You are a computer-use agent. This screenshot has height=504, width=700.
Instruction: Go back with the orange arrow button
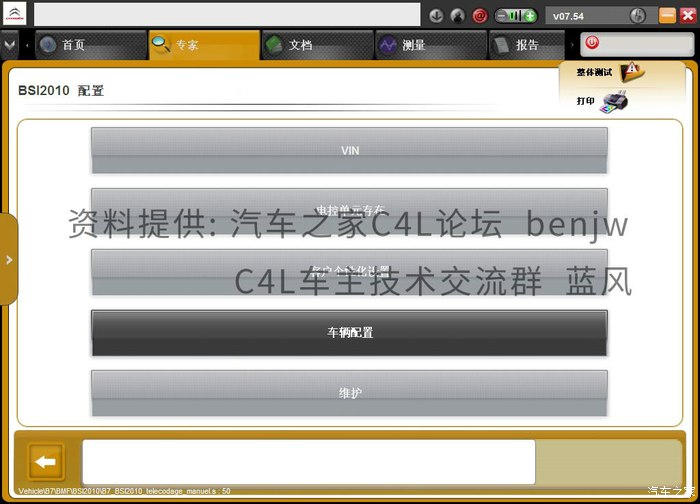46,462
